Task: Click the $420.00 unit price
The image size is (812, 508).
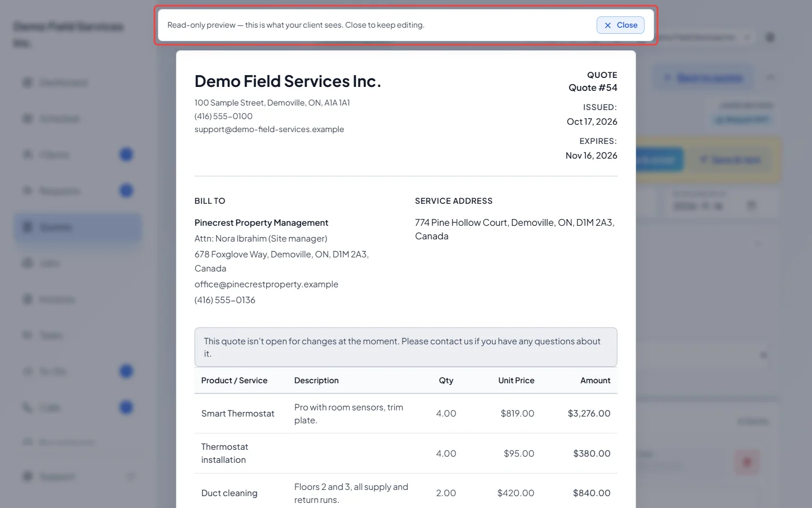Action: tap(515, 493)
